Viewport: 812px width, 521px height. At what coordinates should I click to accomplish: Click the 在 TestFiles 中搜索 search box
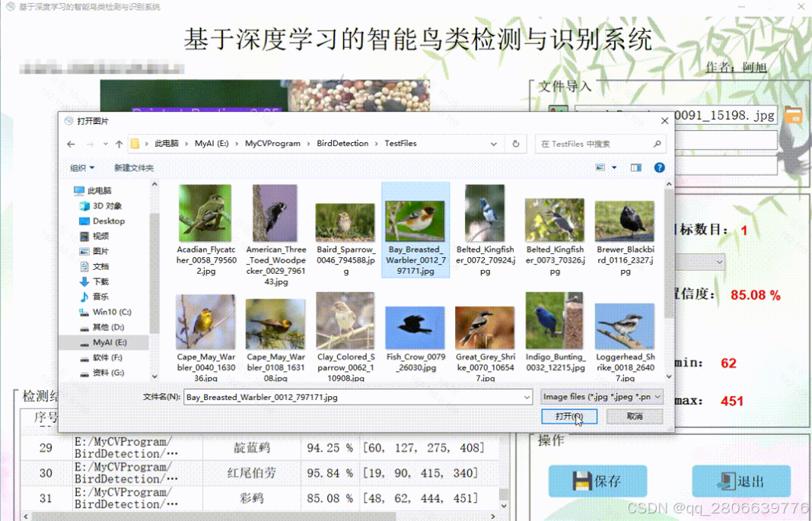pyautogui.click(x=601, y=143)
